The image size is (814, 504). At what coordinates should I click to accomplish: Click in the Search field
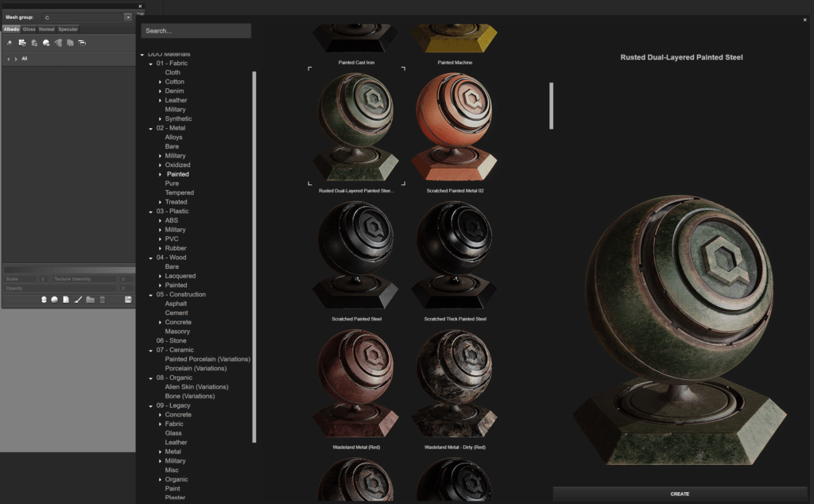[196, 31]
